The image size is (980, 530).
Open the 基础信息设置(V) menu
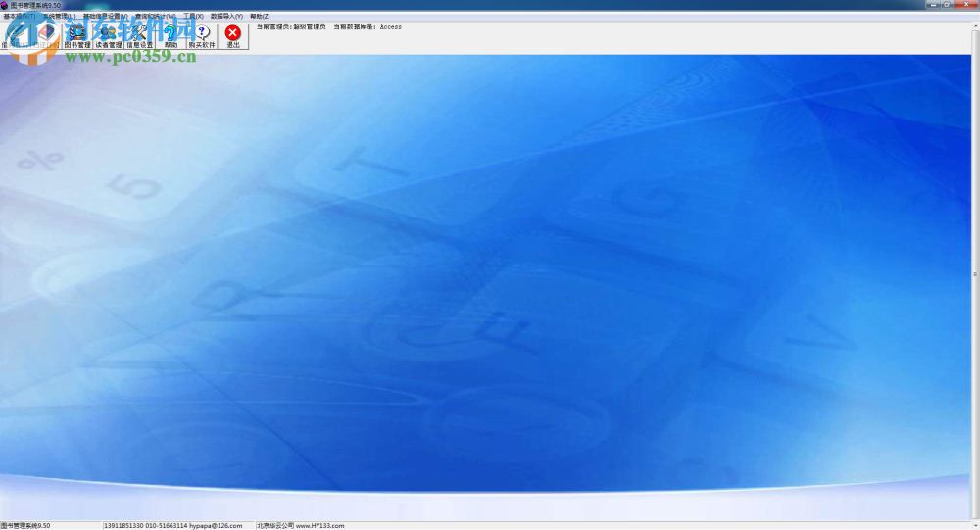tap(105, 17)
